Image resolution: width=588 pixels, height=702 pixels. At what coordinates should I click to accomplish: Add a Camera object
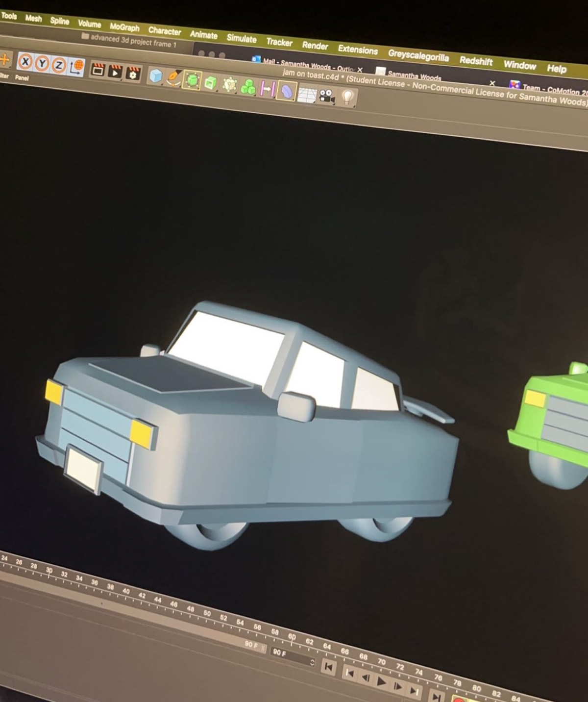pos(327,96)
